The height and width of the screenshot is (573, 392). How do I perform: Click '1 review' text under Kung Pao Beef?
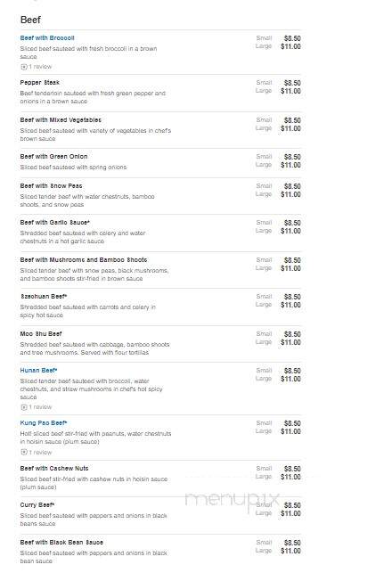click(40, 453)
